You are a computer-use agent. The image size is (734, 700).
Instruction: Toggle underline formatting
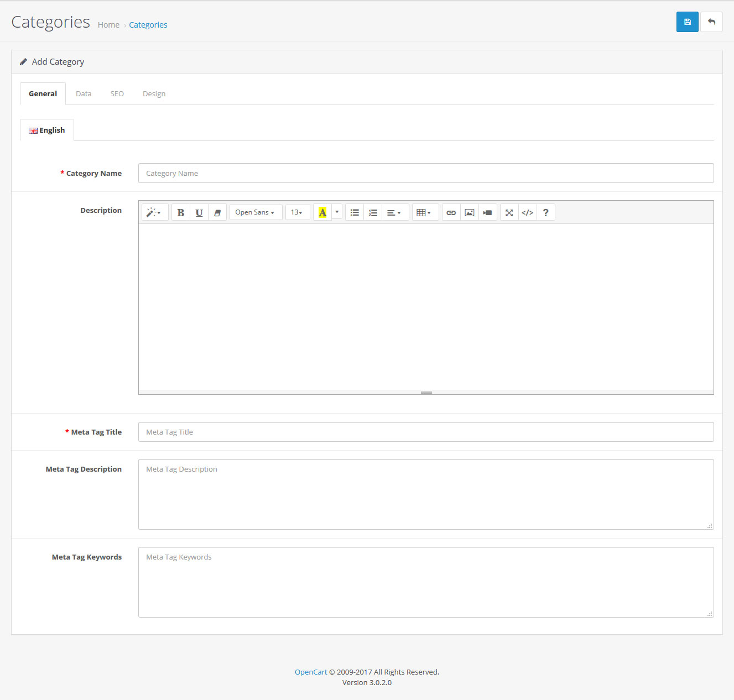click(x=199, y=212)
